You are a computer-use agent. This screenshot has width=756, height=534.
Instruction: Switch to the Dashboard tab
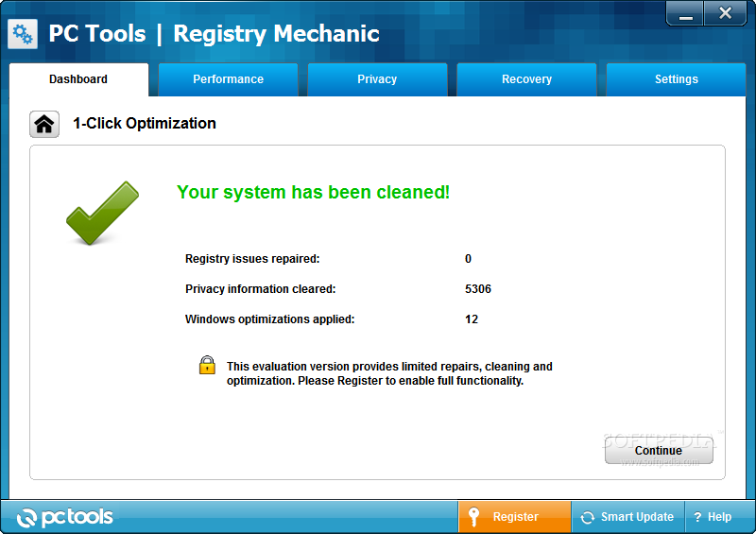(78, 79)
